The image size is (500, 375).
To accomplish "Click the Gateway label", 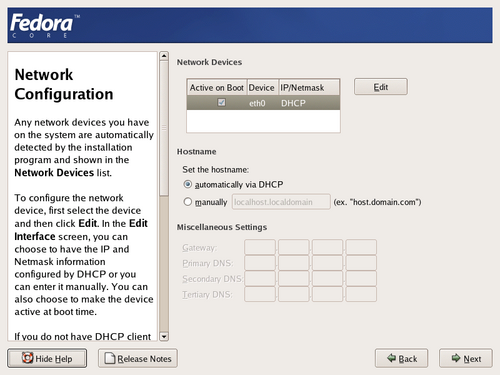I will (199, 248).
